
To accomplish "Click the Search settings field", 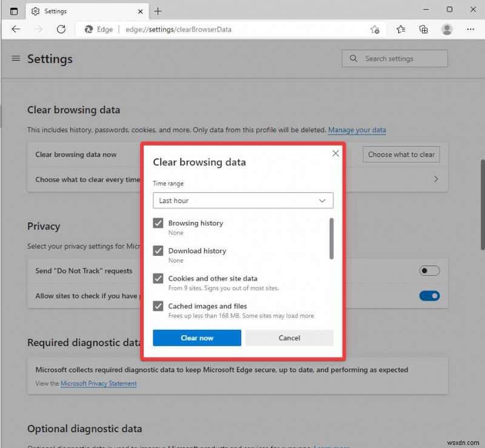I will point(395,58).
